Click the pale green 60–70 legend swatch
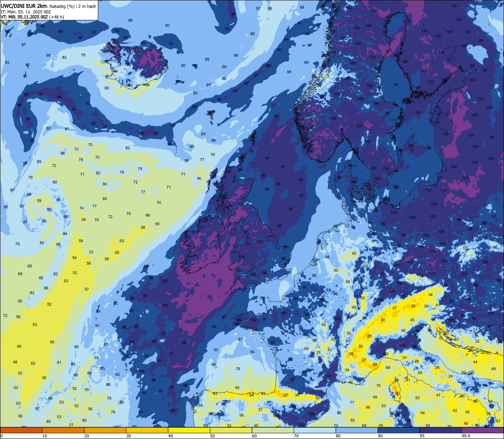504x439 pixels. click(273, 430)
